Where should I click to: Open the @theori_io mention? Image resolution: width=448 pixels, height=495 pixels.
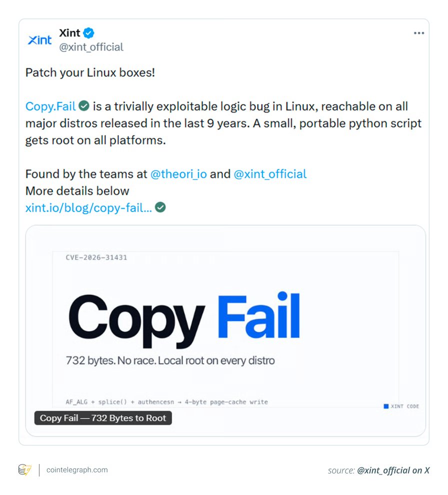[178, 174]
